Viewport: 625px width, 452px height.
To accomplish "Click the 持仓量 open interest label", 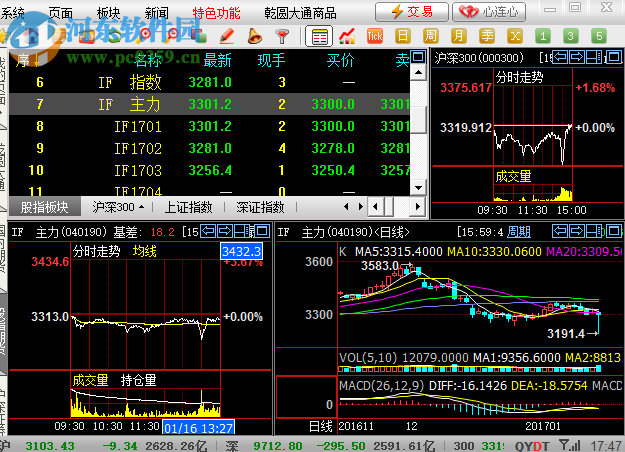I will click(x=138, y=380).
